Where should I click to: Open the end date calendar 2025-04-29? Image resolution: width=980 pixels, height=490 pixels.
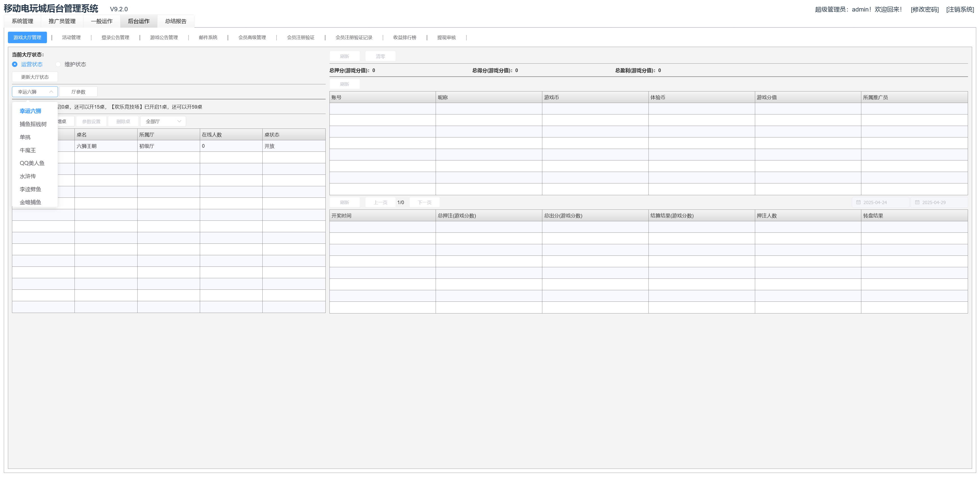coord(938,203)
